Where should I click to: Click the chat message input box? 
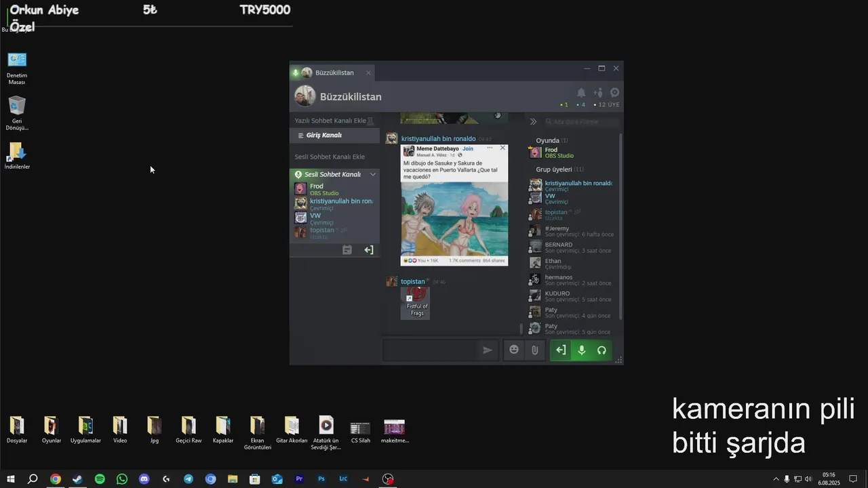pyautogui.click(x=430, y=350)
